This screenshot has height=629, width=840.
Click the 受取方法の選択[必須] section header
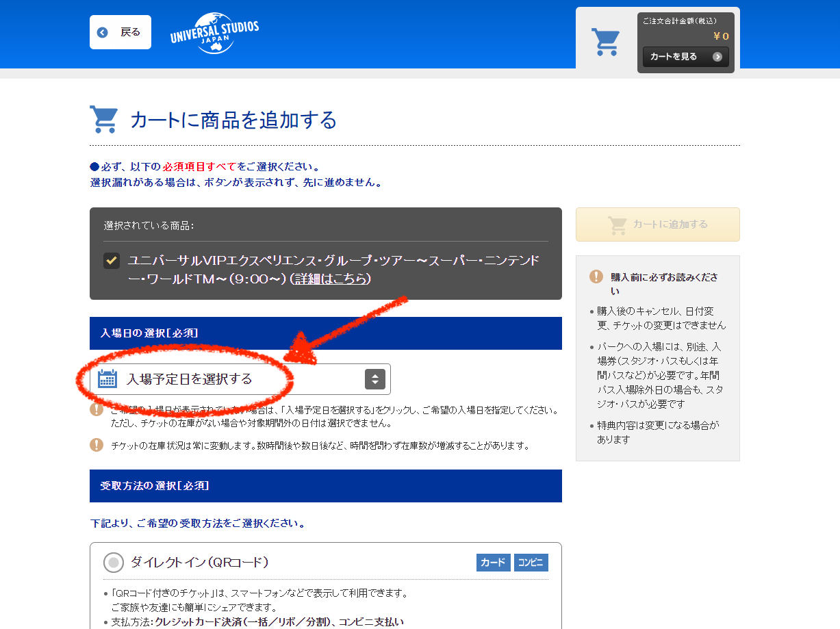(x=326, y=486)
